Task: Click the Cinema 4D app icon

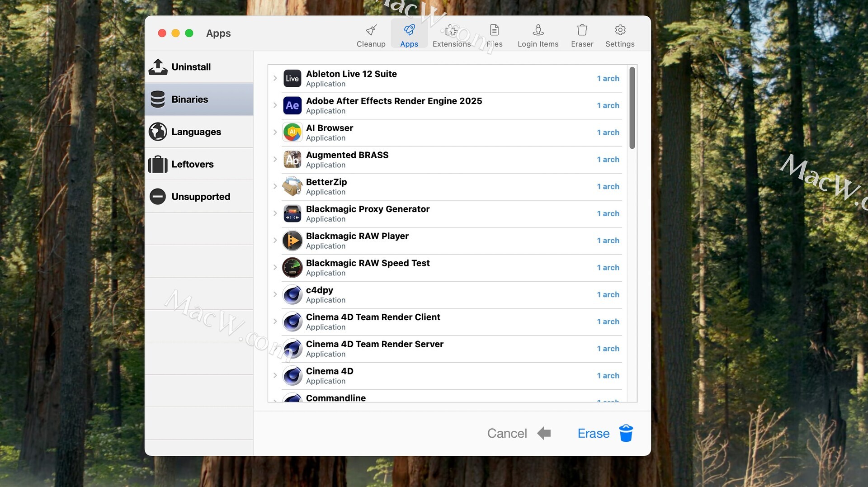Action: pos(292,376)
